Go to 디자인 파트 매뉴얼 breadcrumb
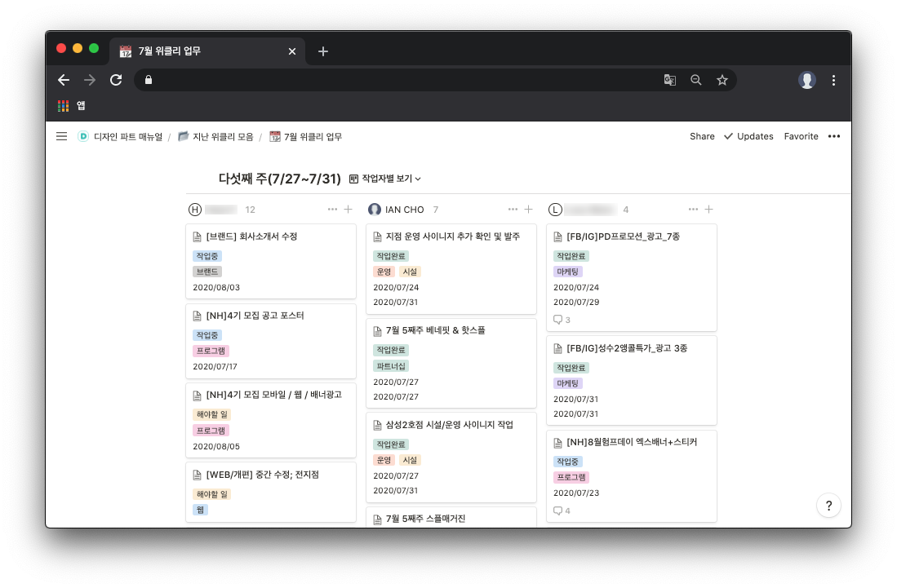897x588 pixels. click(x=120, y=136)
